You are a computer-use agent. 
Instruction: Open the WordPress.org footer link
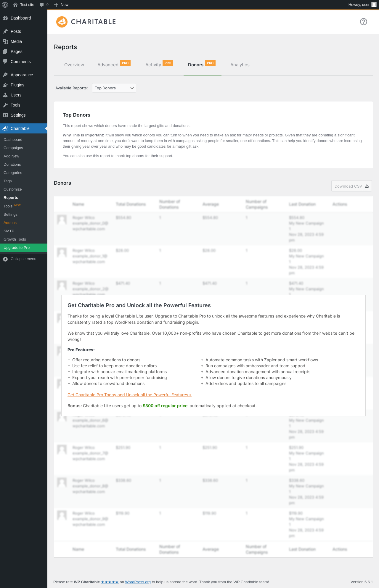(x=138, y=582)
